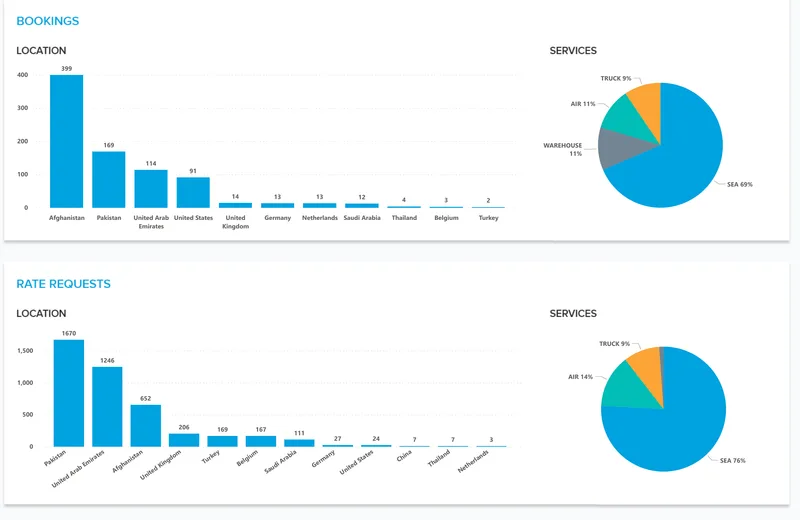Select the Afghanistan bar in Rate Requests chart
Image resolution: width=800 pixels, height=520 pixels.
pos(145,426)
